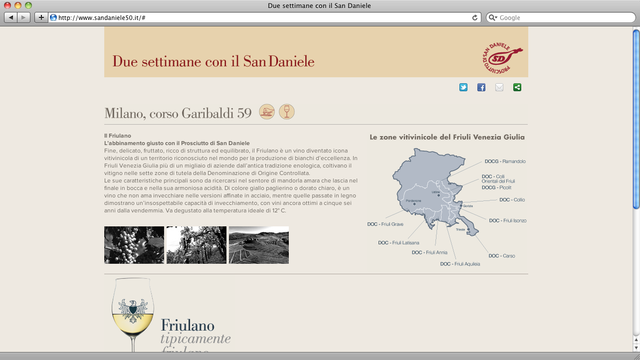Select the wine glass round icon
640x360 pixels.
pyautogui.click(x=287, y=112)
